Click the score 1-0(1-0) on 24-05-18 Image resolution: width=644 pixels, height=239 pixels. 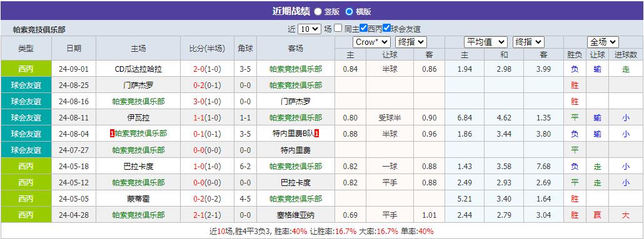click(x=207, y=167)
